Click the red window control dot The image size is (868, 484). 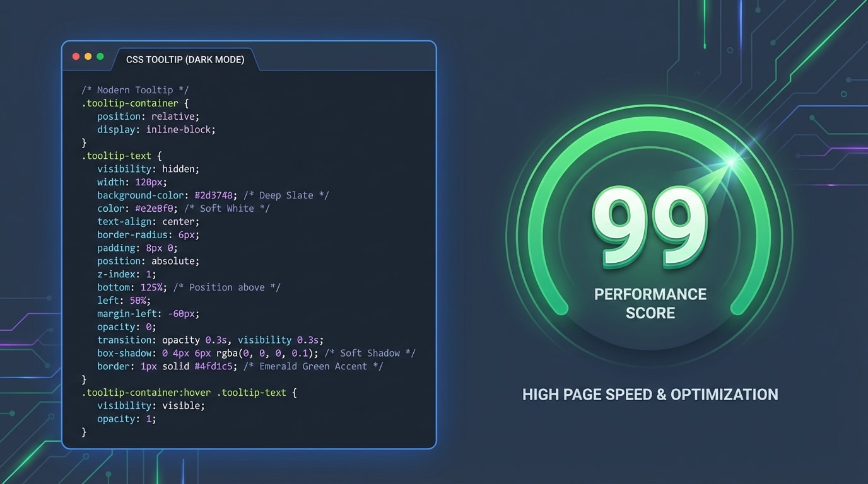click(75, 55)
